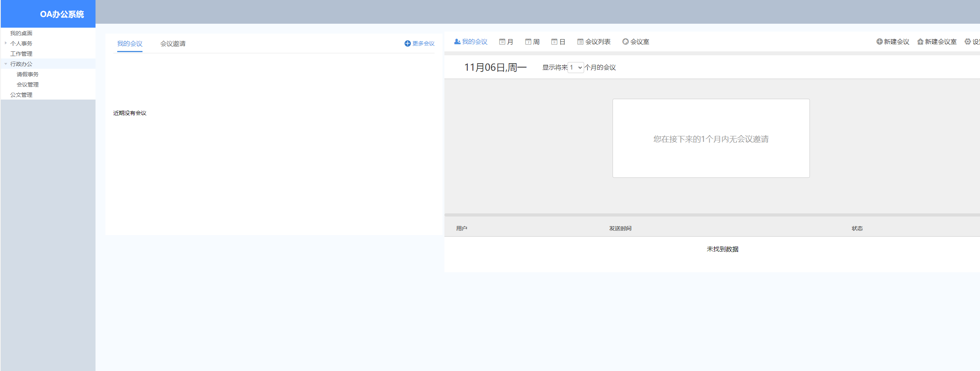The height and width of the screenshot is (371, 980).
Task: Click the 新建会议室 home icon
Action: click(920, 41)
